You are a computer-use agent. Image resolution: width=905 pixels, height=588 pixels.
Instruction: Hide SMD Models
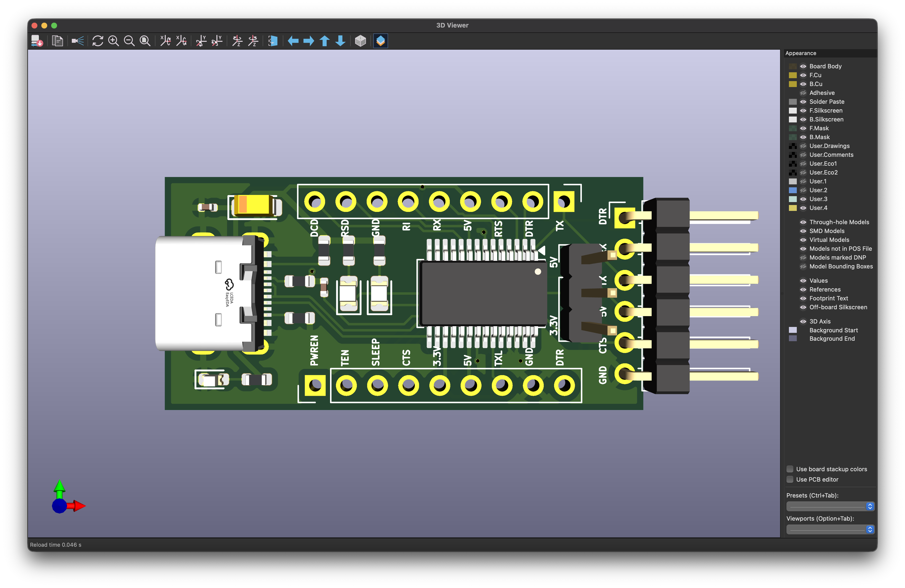point(803,231)
